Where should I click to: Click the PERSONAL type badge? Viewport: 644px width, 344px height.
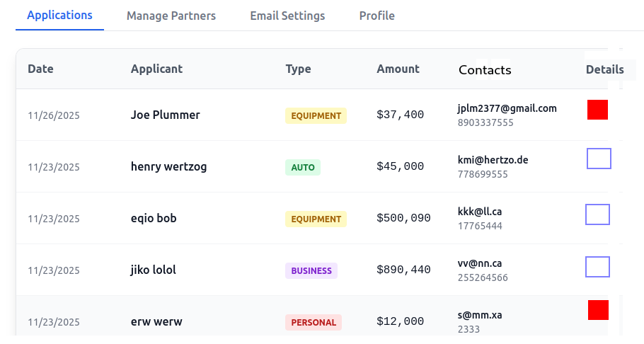pyautogui.click(x=314, y=322)
